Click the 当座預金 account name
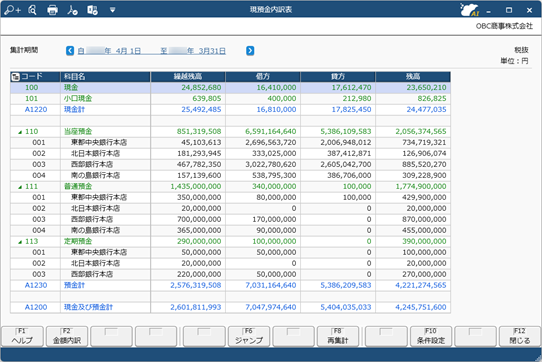This screenshot has height=362, width=542. pyautogui.click(x=78, y=131)
